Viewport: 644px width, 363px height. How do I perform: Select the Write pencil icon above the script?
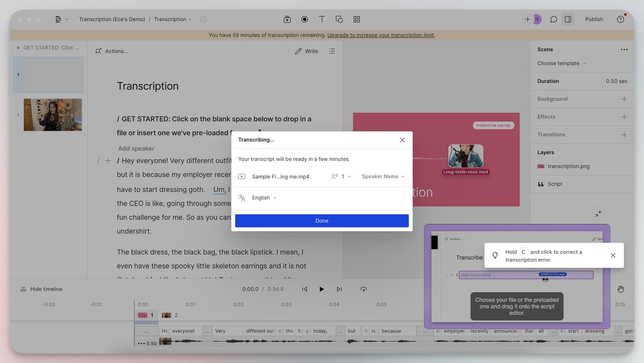298,51
